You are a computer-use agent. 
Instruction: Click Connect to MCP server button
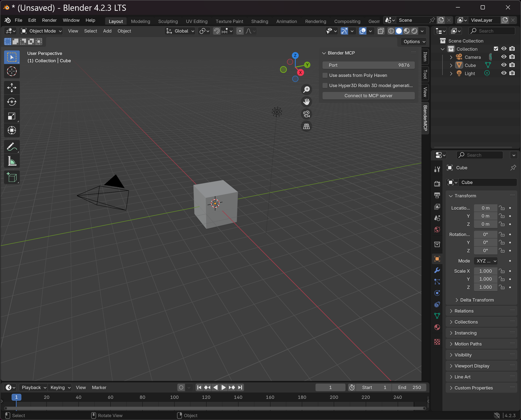pos(368,96)
